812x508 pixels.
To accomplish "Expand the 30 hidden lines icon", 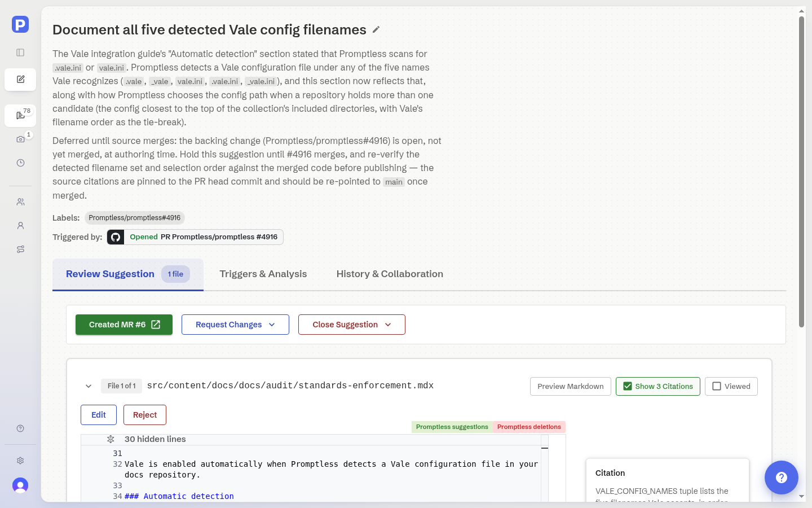I will (x=111, y=439).
